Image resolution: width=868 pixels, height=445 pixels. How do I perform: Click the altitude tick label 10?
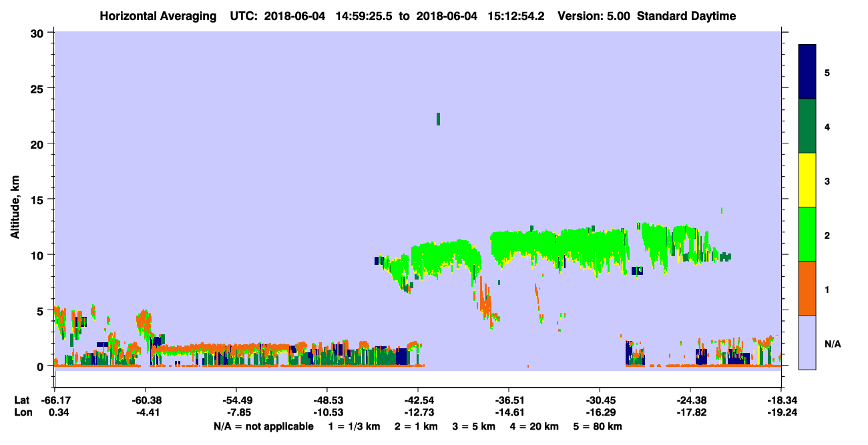39,255
